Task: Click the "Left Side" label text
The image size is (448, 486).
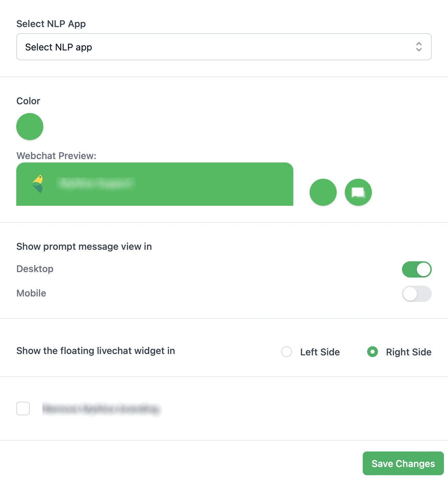Action: tap(320, 352)
